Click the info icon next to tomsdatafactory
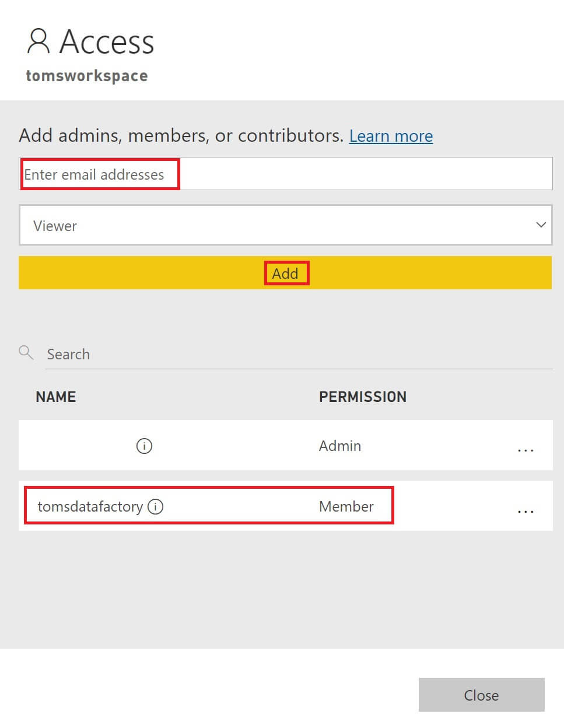 pyautogui.click(x=155, y=507)
